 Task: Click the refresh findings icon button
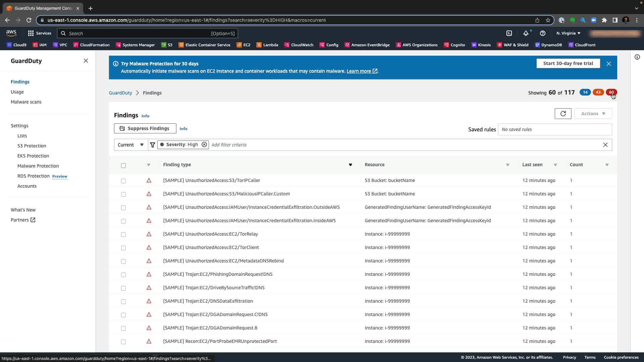pos(563,114)
